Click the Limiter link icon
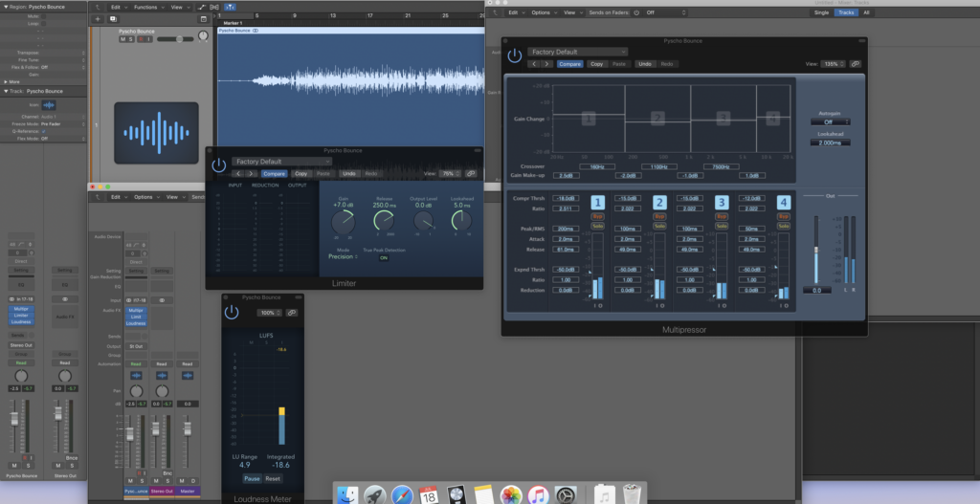The image size is (980, 504). (471, 174)
